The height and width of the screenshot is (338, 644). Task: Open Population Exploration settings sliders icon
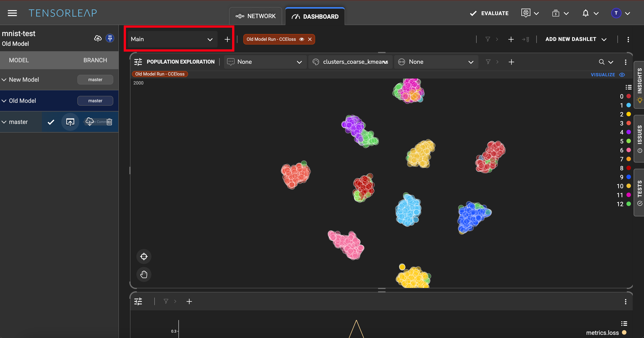tap(138, 62)
